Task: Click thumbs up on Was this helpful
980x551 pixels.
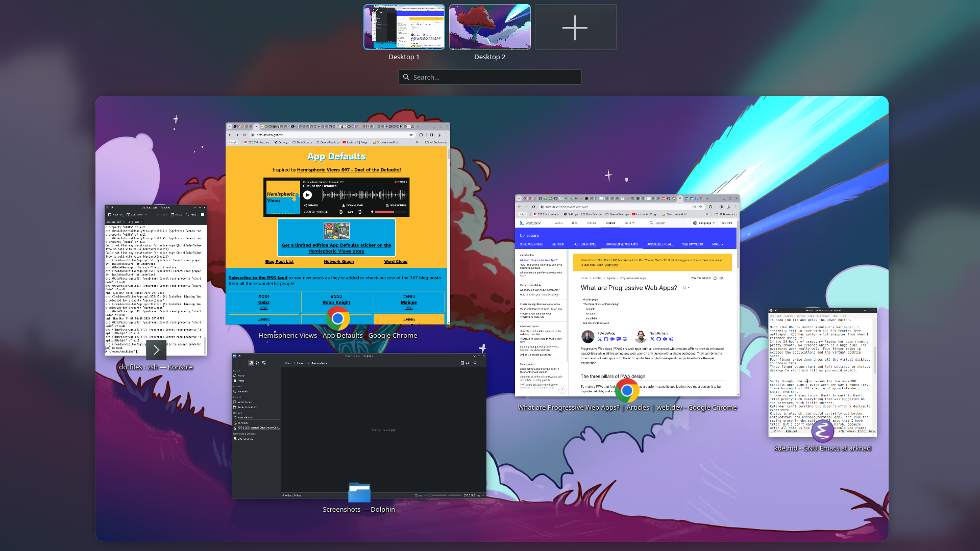Action: [715, 278]
